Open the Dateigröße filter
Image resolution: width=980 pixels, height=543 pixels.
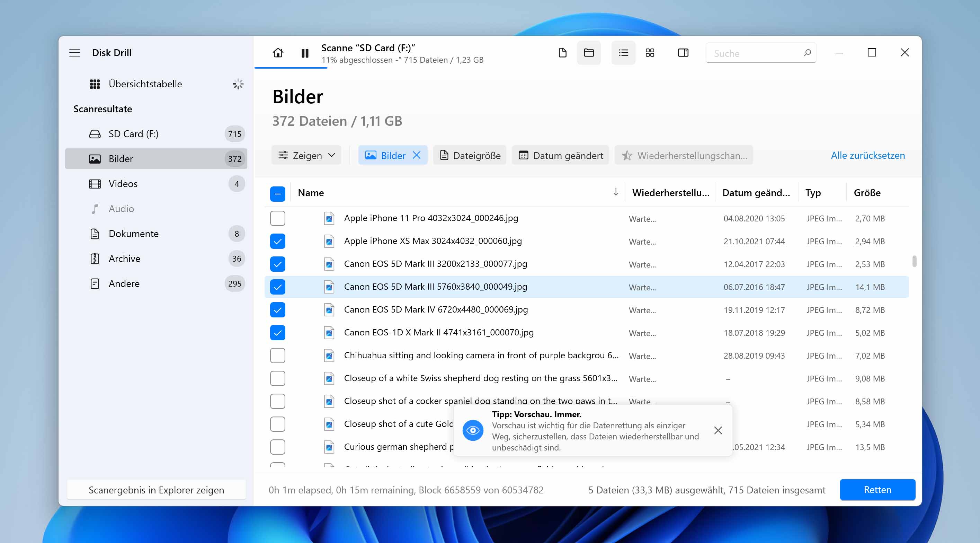click(x=470, y=155)
